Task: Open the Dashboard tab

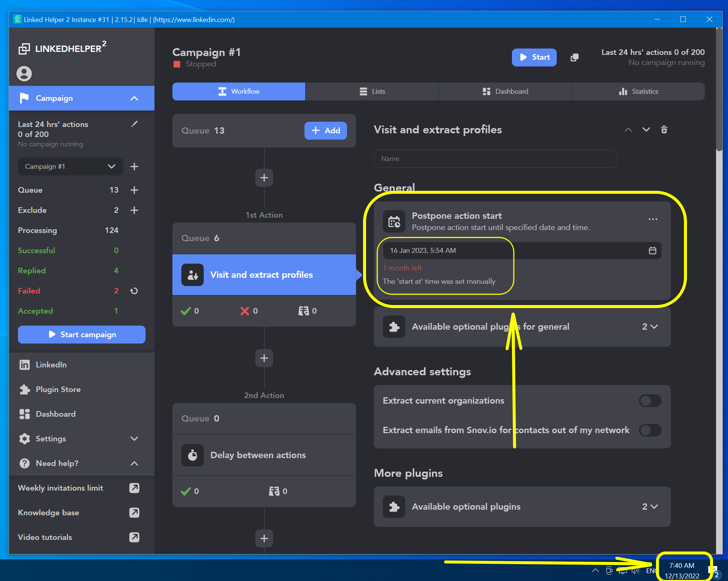Action: click(505, 91)
